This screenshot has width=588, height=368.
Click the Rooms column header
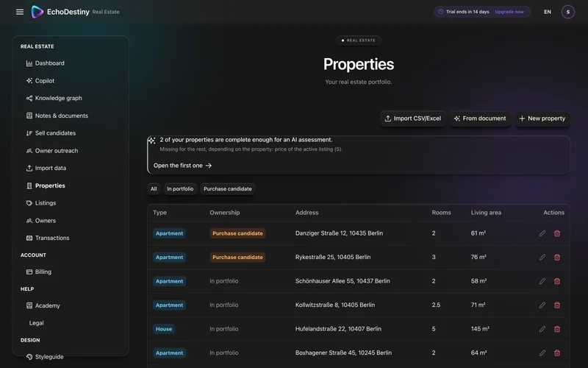tap(442, 213)
